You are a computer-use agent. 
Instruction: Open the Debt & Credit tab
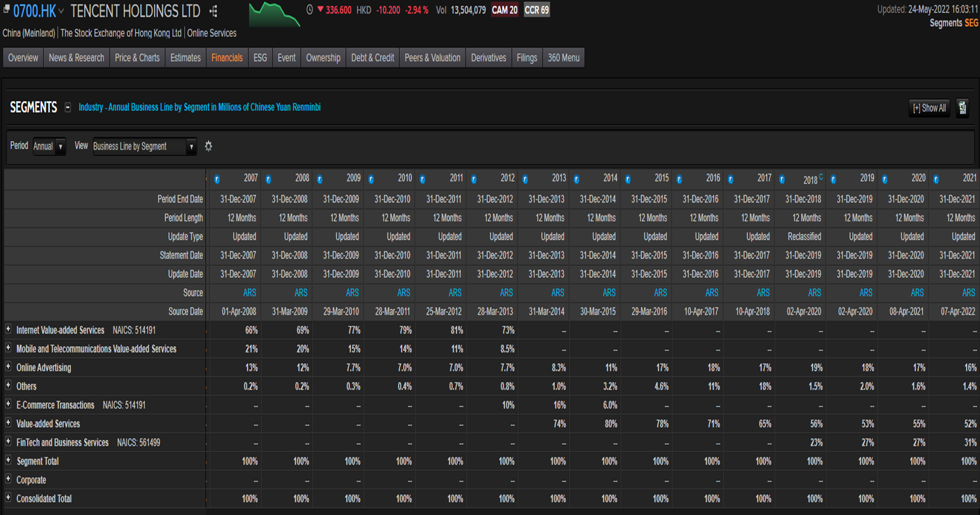click(x=373, y=58)
